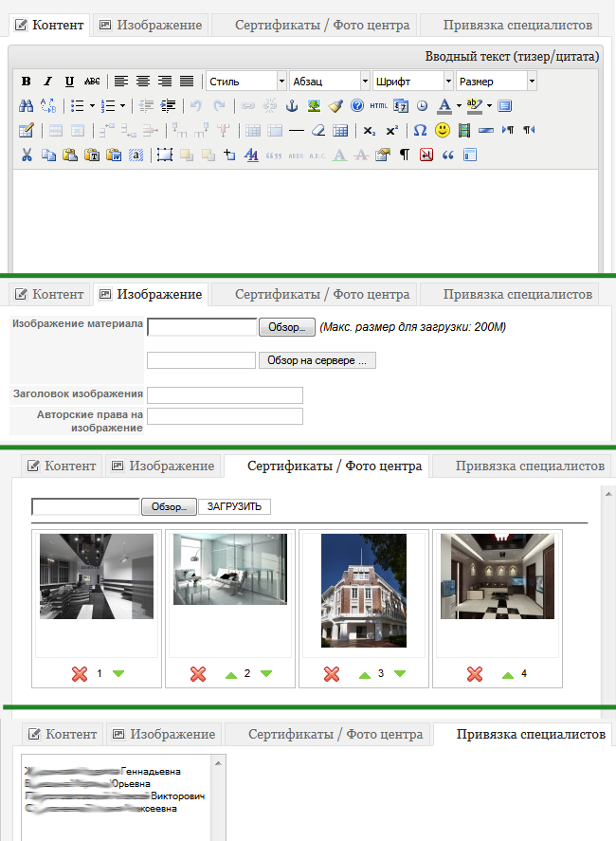616x841 pixels.
Task: Center-align the text
Action: pyautogui.click(x=142, y=82)
